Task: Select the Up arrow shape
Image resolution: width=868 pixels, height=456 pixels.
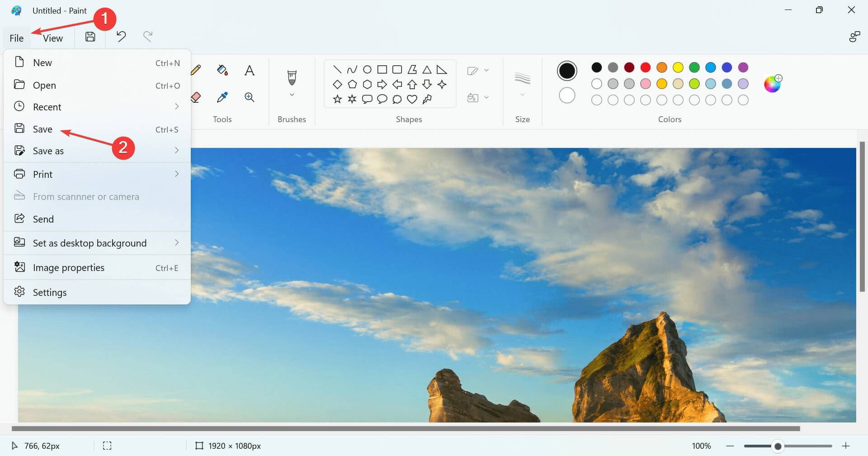Action: (x=412, y=84)
